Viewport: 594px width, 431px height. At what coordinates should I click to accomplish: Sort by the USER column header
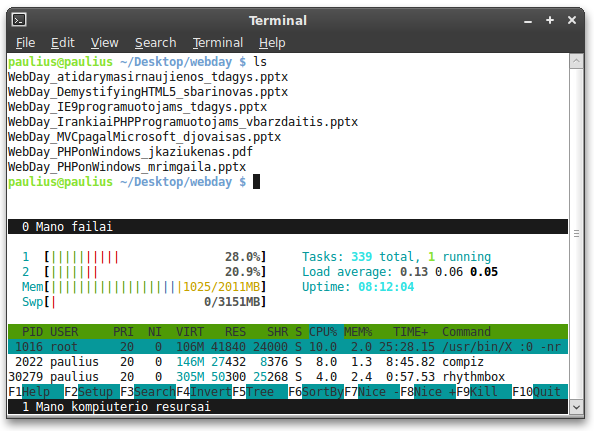pos(64,332)
